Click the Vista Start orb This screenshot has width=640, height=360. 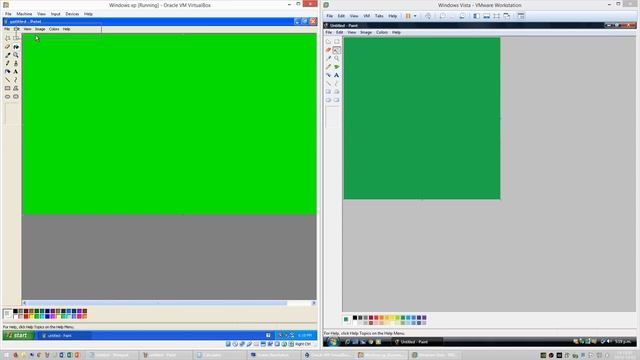pos(332,342)
